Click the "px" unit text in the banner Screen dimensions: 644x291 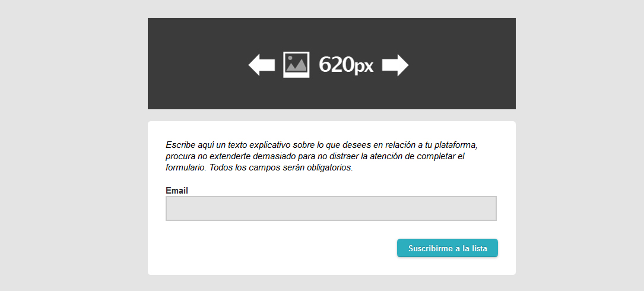(x=364, y=67)
